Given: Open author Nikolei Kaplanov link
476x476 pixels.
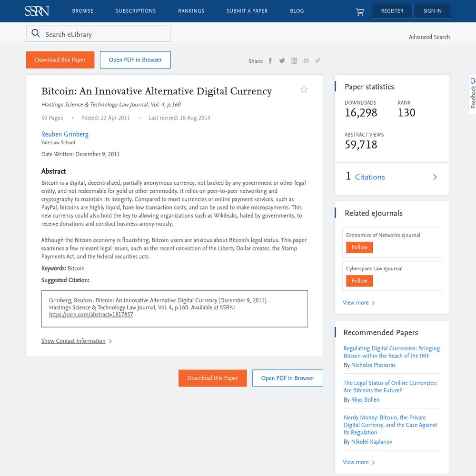Looking at the screenshot, I should click(372, 442).
